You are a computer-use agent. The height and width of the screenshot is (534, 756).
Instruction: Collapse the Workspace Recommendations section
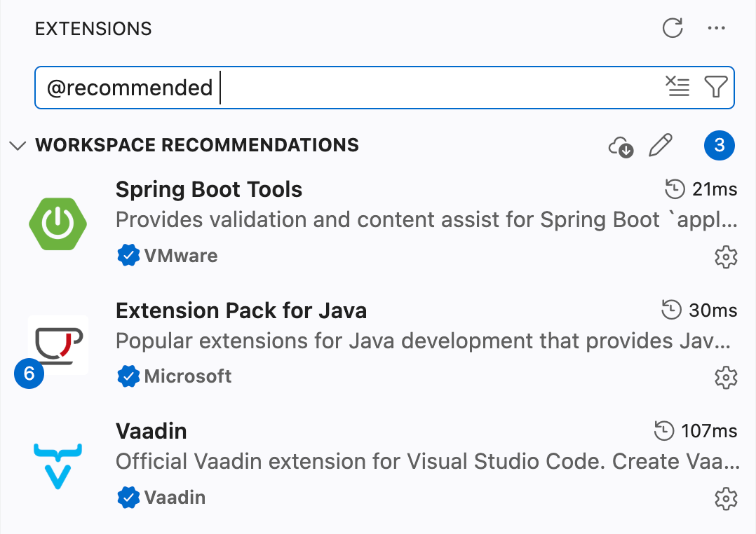[18, 145]
